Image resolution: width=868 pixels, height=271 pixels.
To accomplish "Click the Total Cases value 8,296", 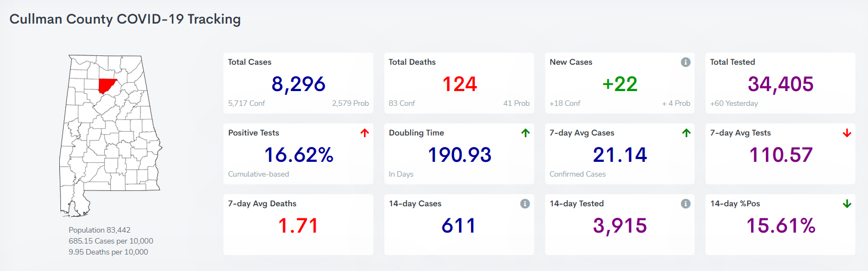I will tap(298, 84).
